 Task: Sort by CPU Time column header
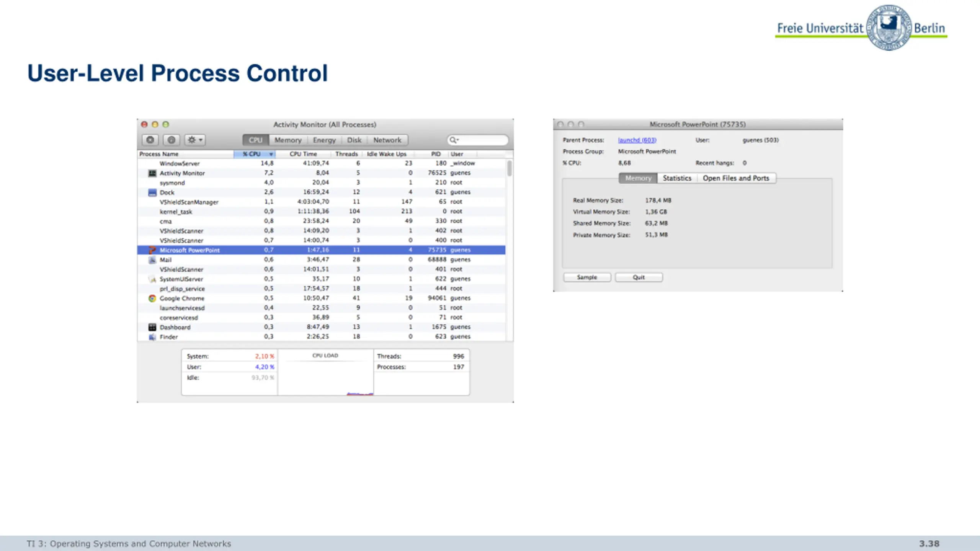[x=303, y=154]
